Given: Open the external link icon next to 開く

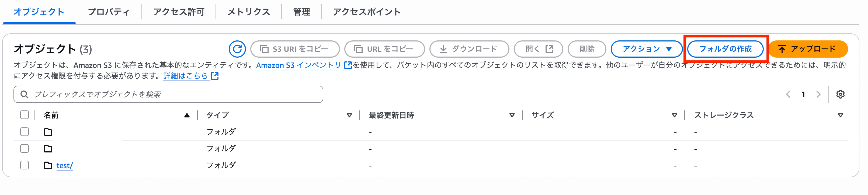Looking at the screenshot, I should click(549, 48).
